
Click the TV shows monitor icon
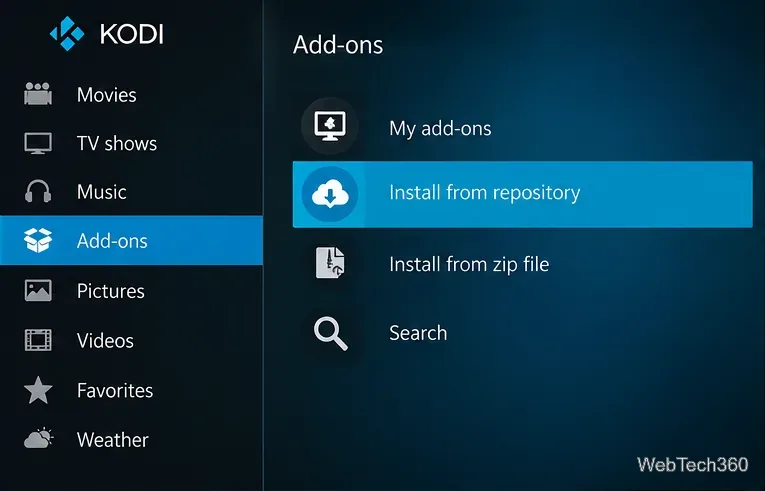(x=38, y=143)
